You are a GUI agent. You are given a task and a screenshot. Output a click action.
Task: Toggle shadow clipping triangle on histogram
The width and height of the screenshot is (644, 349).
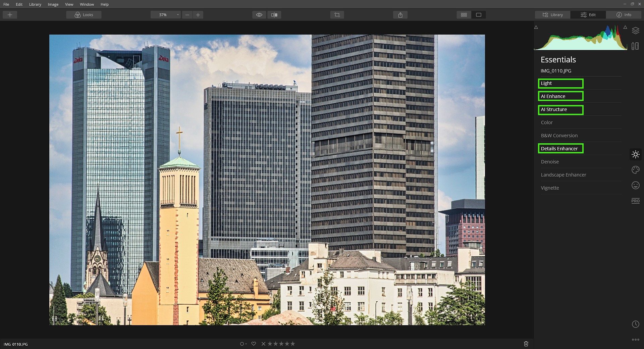point(536,27)
